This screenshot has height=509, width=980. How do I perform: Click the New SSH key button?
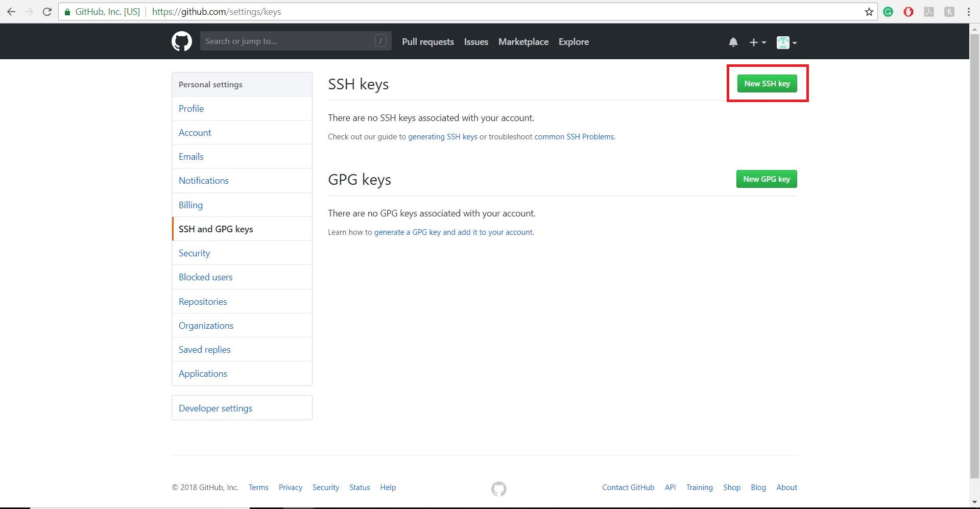pyautogui.click(x=767, y=83)
